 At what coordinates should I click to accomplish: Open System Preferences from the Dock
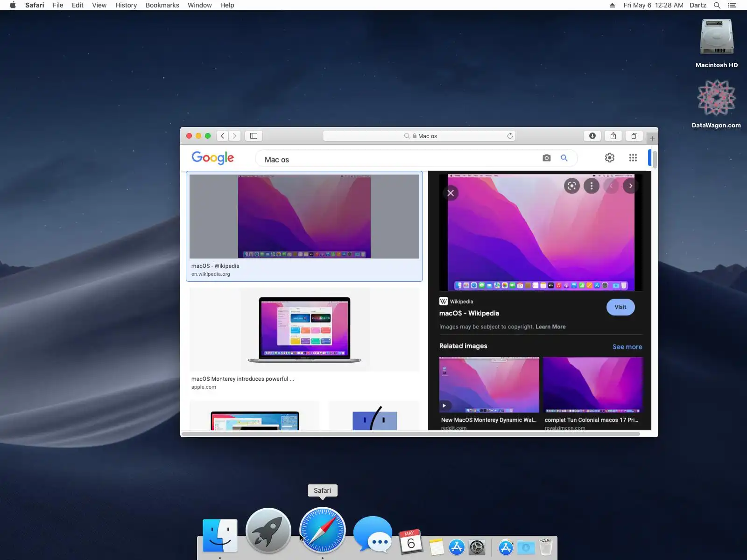pos(477,547)
